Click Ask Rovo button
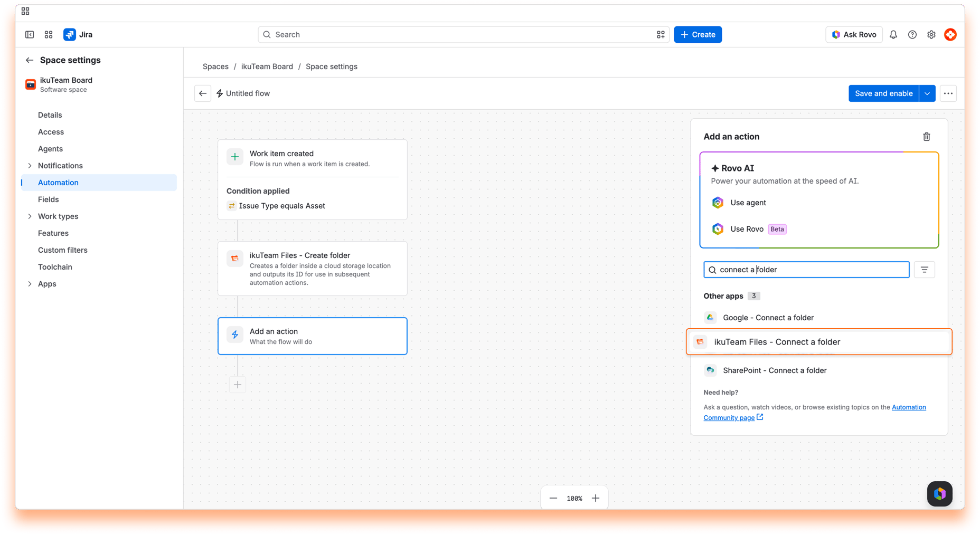The height and width of the screenshot is (535, 980). tap(854, 34)
